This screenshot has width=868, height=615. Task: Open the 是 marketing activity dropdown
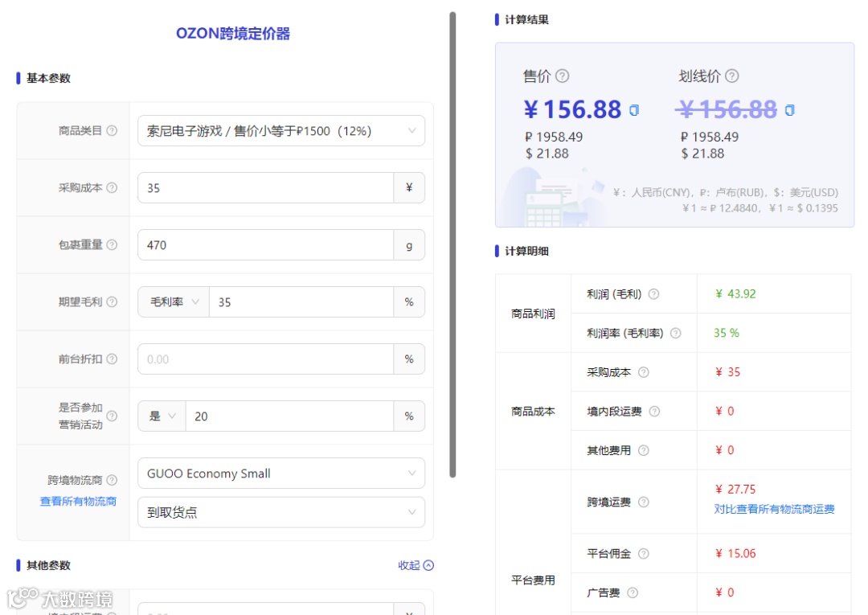(x=162, y=416)
